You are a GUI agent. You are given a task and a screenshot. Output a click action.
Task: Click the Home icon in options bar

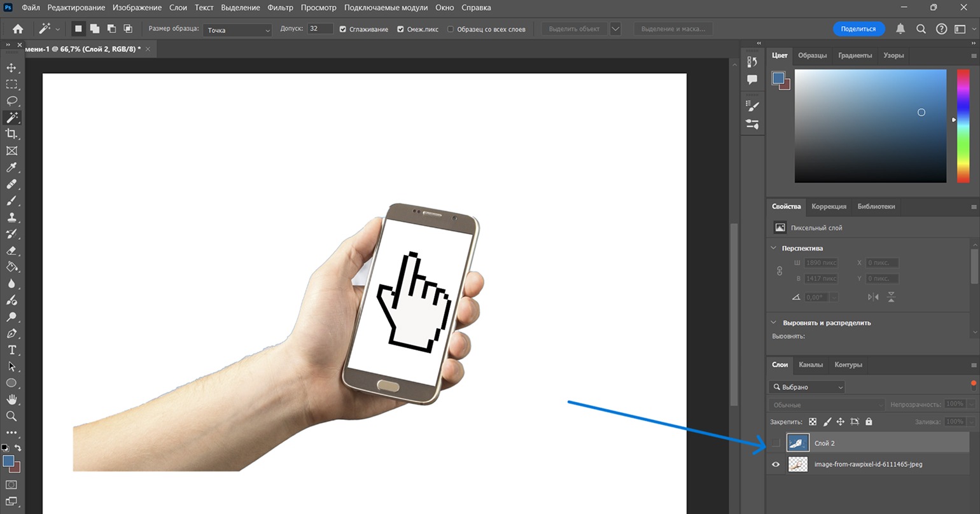18,29
